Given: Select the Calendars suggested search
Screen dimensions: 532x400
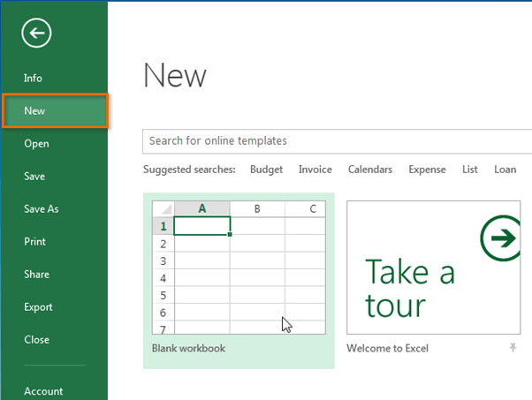Looking at the screenshot, I should point(370,170).
